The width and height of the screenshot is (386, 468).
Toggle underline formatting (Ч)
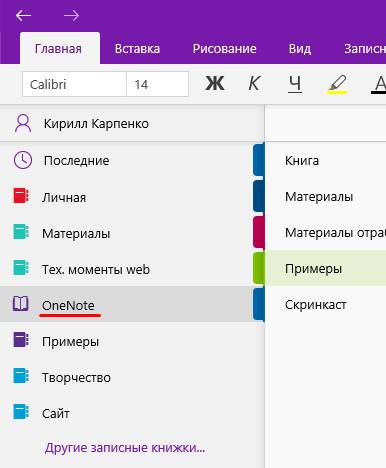click(x=295, y=84)
